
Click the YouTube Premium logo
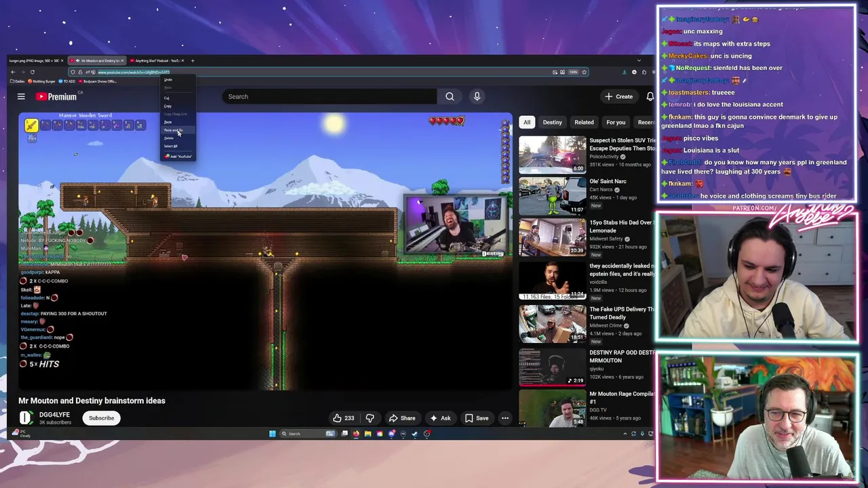point(57,97)
